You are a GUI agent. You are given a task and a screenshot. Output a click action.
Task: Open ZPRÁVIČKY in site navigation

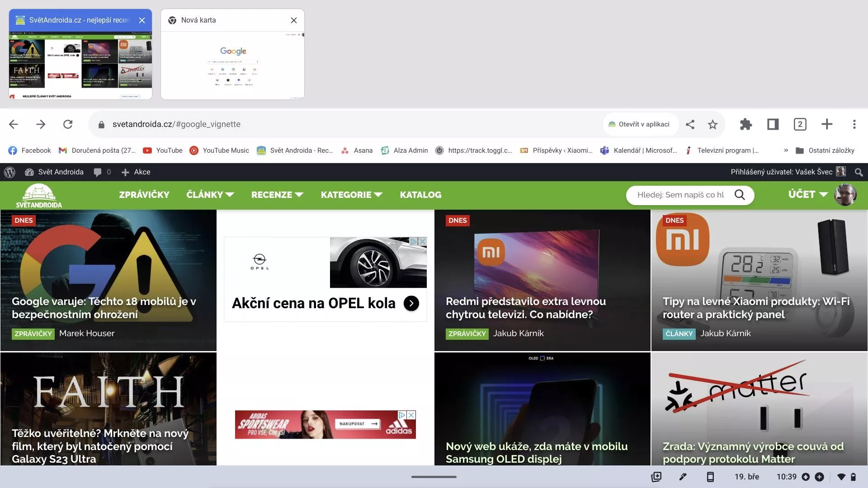(x=144, y=195)
